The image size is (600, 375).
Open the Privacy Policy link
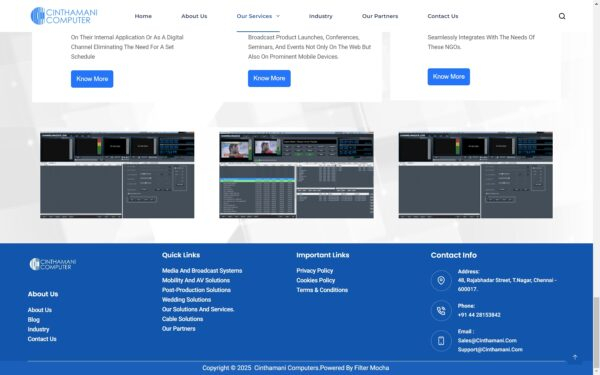315,271
